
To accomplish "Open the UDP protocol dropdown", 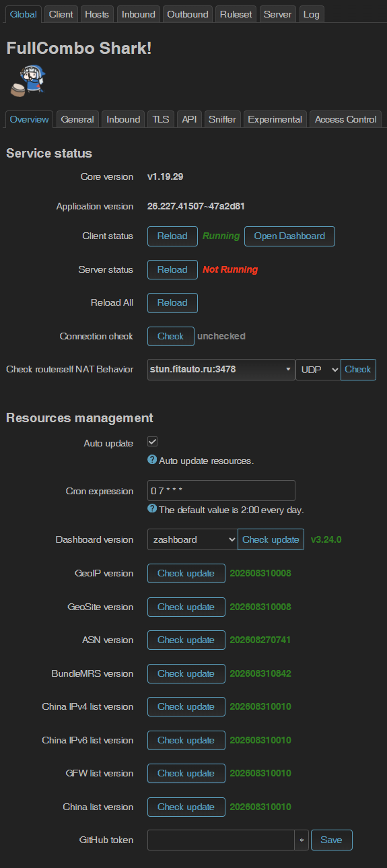I will [x=318, y=369].
